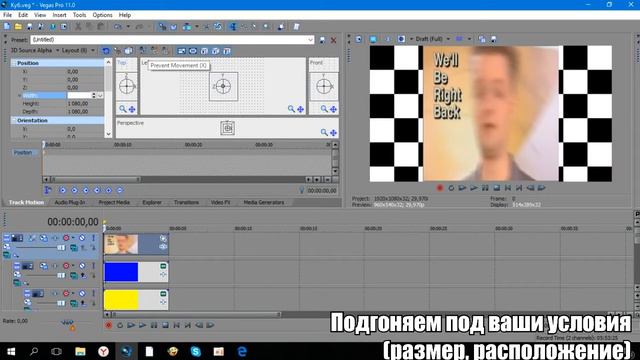Viewport: 640px width, 360px height.
Task: Delete the preset with red X icon
Action: coord(333,40)
